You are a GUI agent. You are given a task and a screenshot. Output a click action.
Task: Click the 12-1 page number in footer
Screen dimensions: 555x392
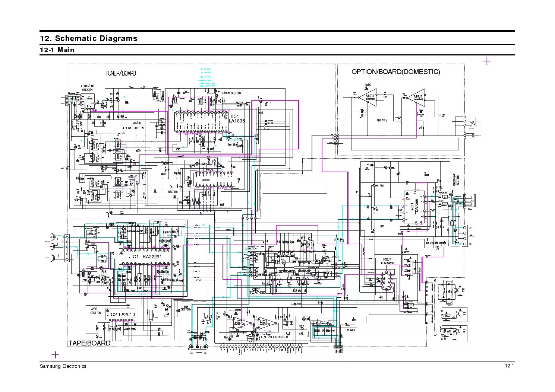(x=510, y=366)
